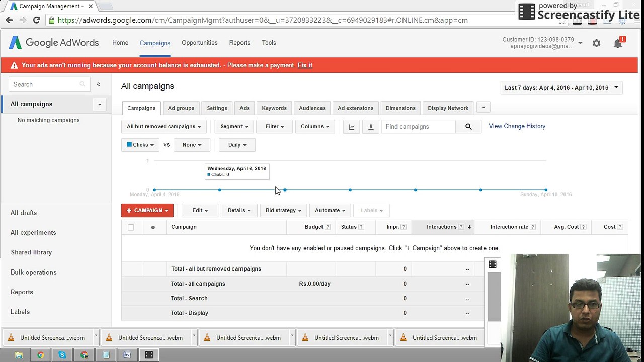Click the Fix it link in red banner
Image resolution: width=644 pixels, height=362 pixels.
305,65
